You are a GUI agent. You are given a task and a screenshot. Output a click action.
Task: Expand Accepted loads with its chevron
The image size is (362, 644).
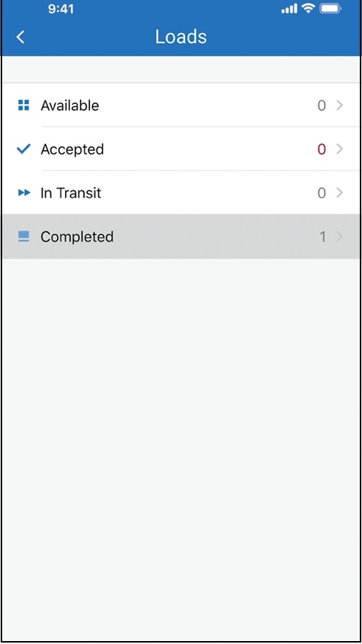339,149
